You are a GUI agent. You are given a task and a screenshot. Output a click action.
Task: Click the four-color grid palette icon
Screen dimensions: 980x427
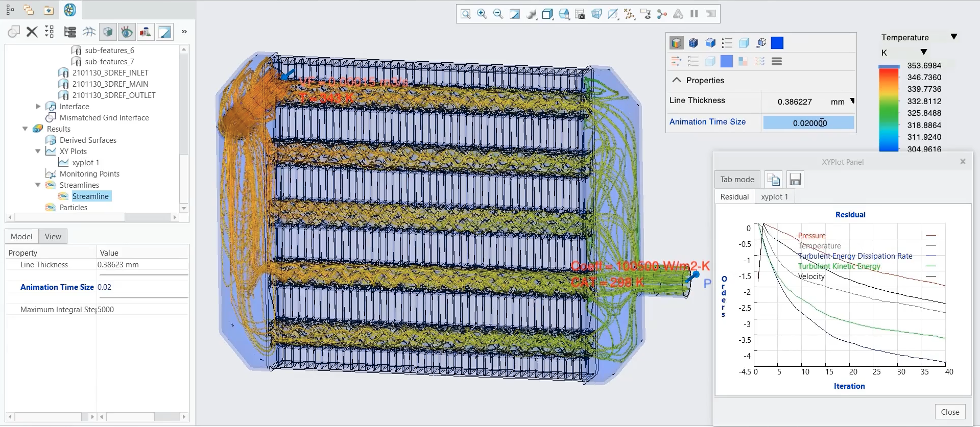point(743,61)
